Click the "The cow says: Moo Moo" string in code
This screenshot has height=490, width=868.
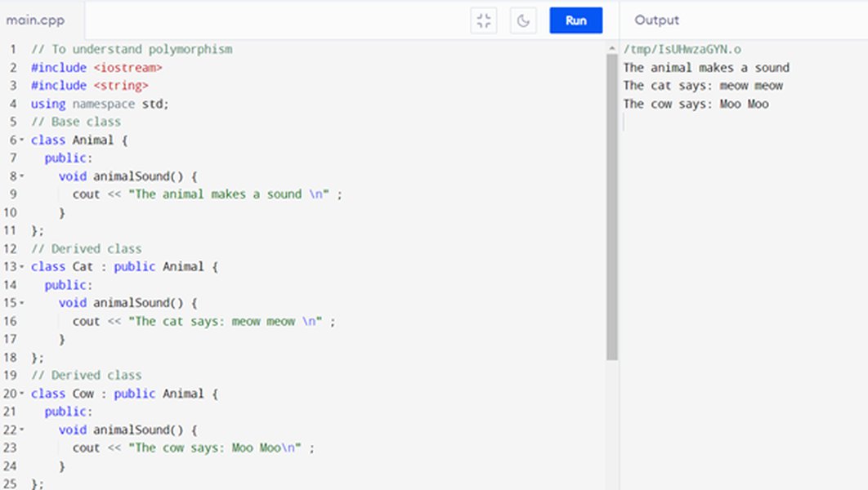point(215,448)
